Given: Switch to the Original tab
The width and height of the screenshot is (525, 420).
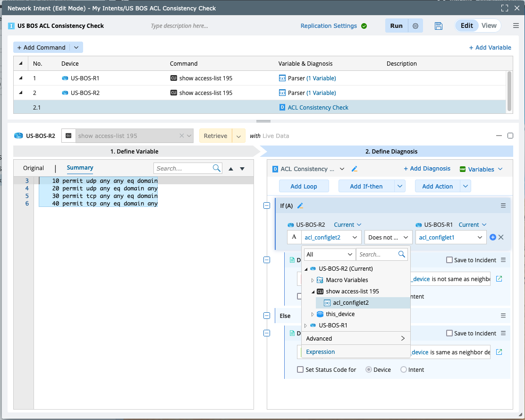Looking at the screenshot, I should [34, 168].
